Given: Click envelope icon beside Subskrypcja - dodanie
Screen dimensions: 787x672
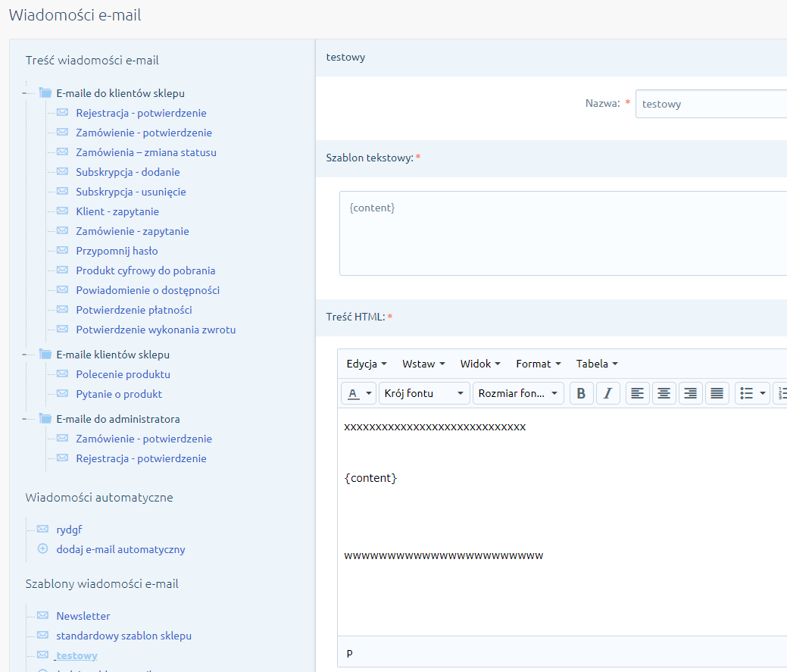Looking at the screenshot, I should [x=62, y=172].
